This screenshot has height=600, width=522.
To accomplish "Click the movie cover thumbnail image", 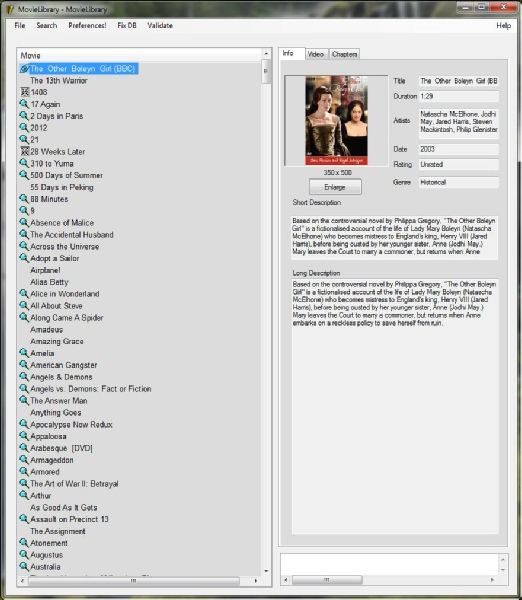I will [x=336, y=120].
